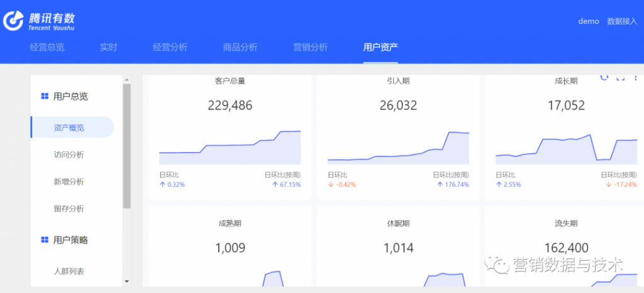Click the 用户策略 grid icon

click(x=45, y=240)
